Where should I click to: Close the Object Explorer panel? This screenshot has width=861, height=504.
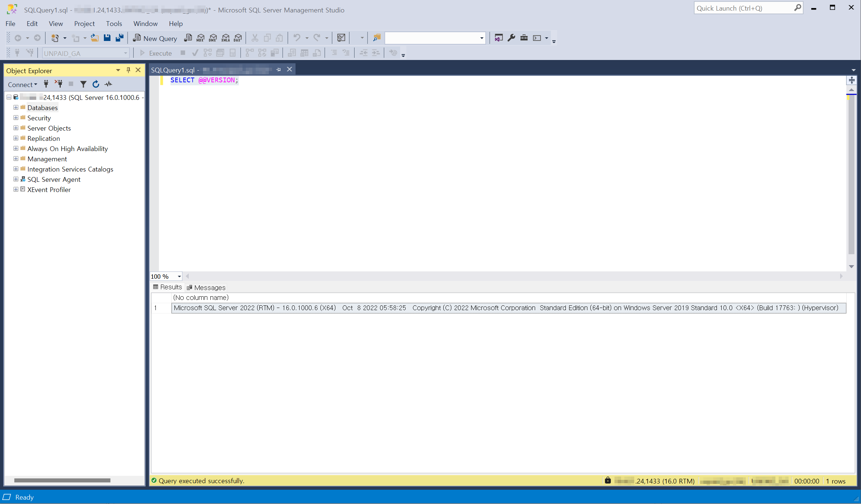(x=138, y=70)
